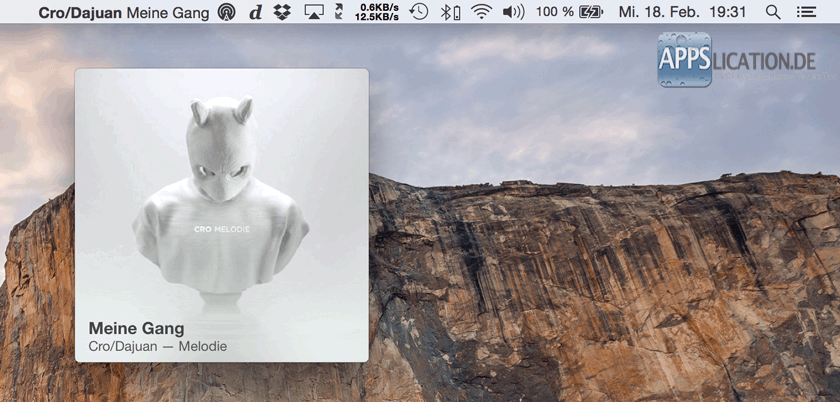Open the italic d menu bar icon

[256, 13]
